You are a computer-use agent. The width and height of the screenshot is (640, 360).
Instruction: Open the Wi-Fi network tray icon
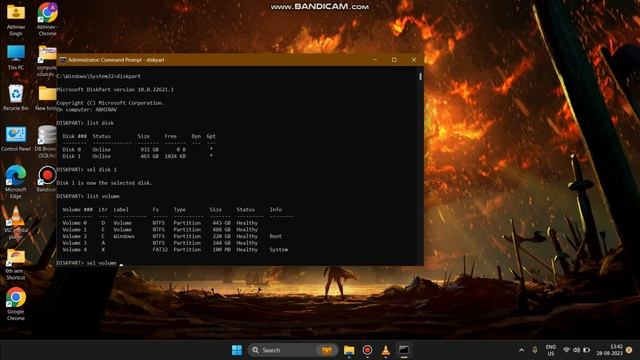(x=566, y=350)
